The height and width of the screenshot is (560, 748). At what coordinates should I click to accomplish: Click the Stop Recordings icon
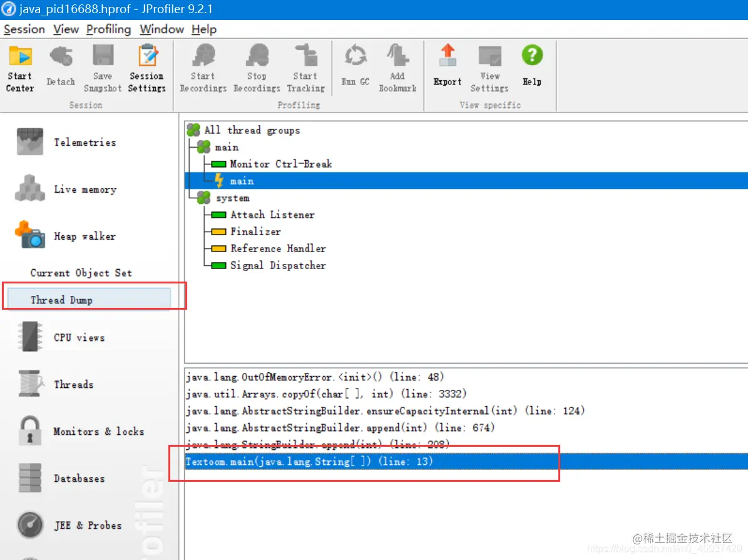point(257,56)
